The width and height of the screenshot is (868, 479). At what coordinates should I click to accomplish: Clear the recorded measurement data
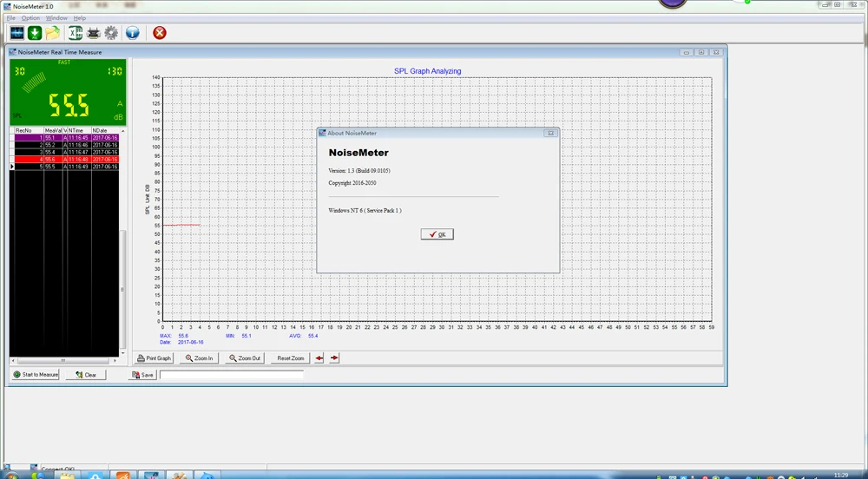coord(86,375)
